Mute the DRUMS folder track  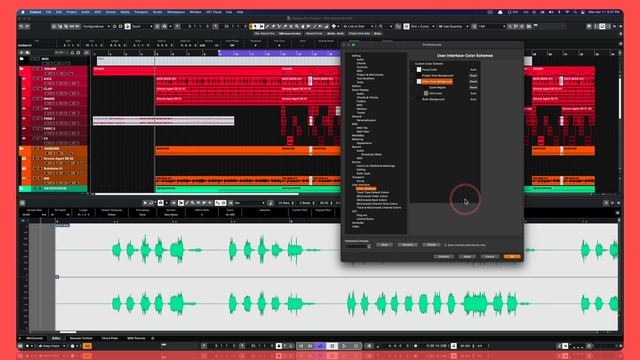[35, 69]
